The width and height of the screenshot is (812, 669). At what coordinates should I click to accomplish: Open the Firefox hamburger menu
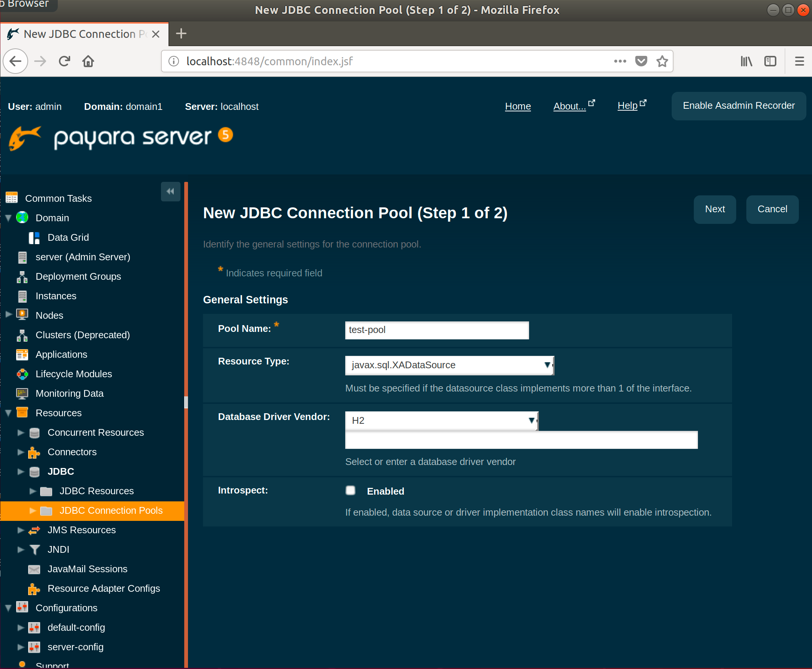coord(799,61)
